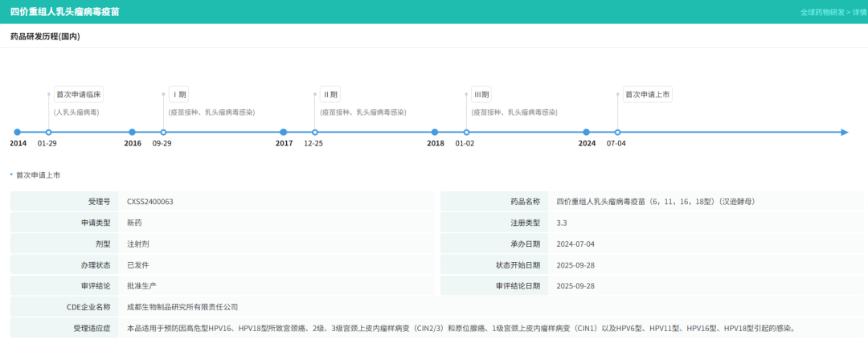Click the 2024 year dot on the timeline
The width and height of the screenshot is (868, 348).
tap(586, 132)
